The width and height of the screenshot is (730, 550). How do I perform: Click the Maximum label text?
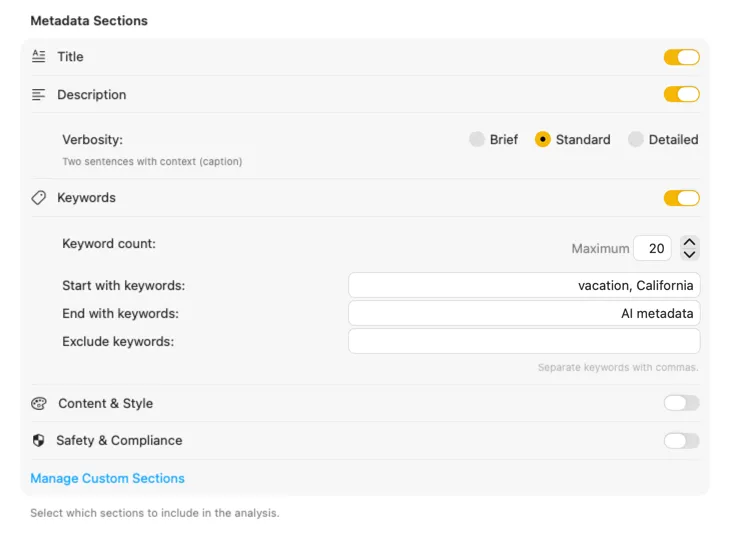coord(601,248)
